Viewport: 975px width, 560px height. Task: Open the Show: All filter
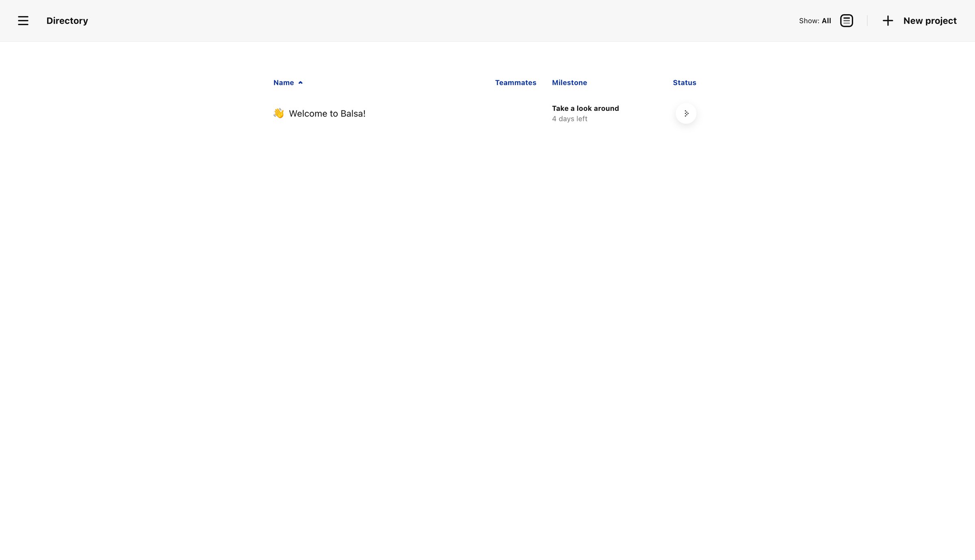tap(815, 21)
